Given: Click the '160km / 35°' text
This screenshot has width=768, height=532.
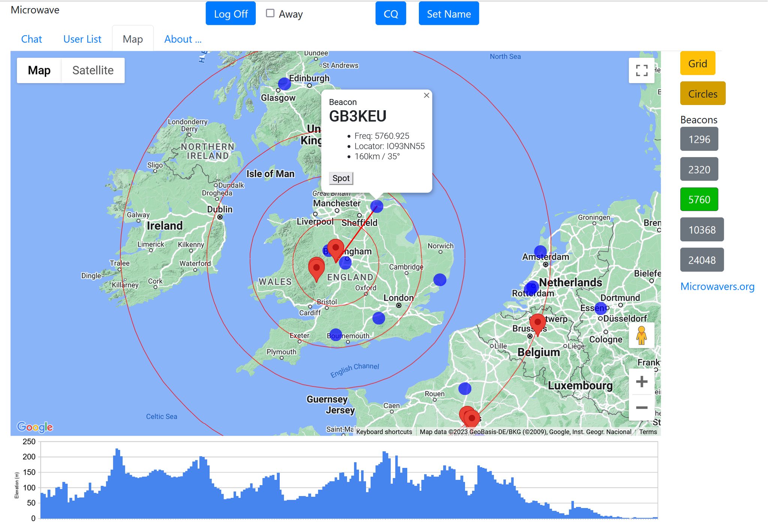Looking at the screenshot, I should [x=377, y=156].
